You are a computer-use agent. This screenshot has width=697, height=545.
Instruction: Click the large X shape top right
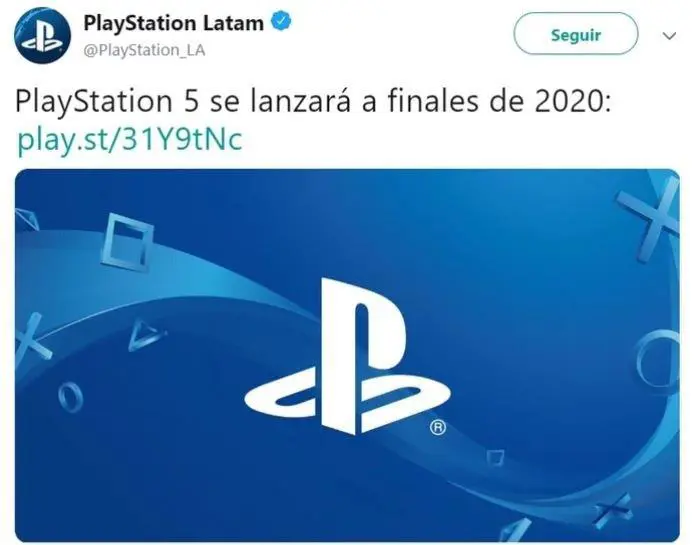[x=653, y=220]
